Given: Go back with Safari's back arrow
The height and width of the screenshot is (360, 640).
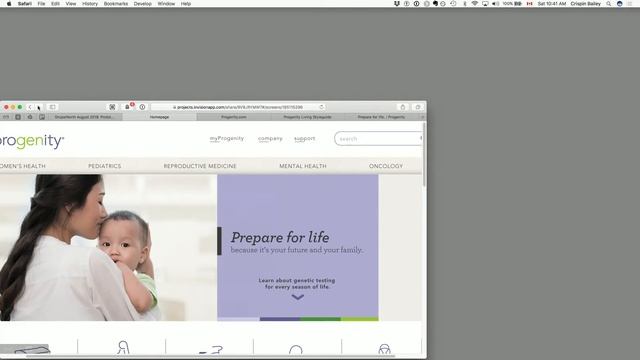Looking at the screenshot, I should (30, 107).
